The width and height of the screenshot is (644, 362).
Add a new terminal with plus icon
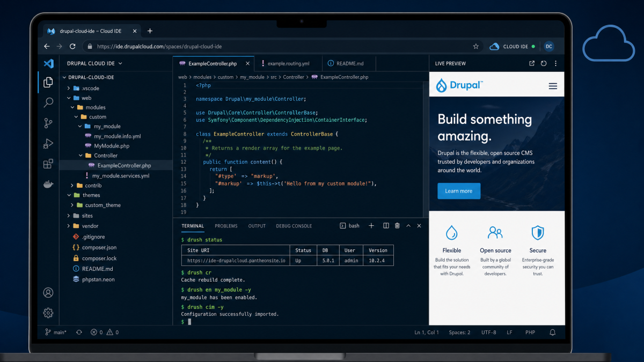[371, 226]
